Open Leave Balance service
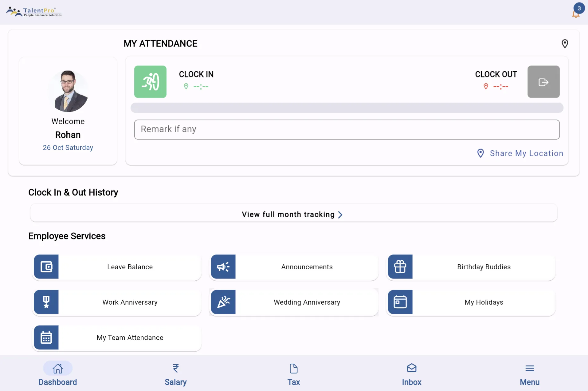The height and width of the screenshot is (391, 588). click(x=117, y=267)
